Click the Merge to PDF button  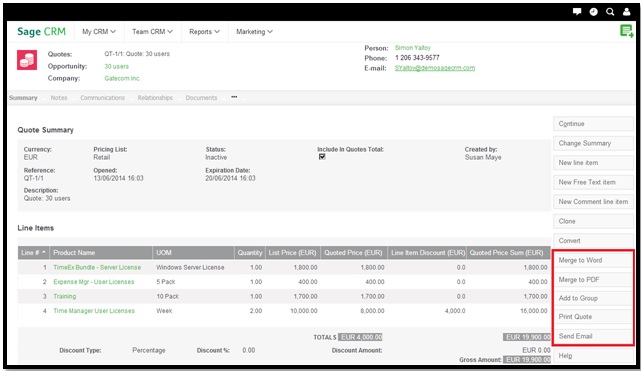point(593,279)
